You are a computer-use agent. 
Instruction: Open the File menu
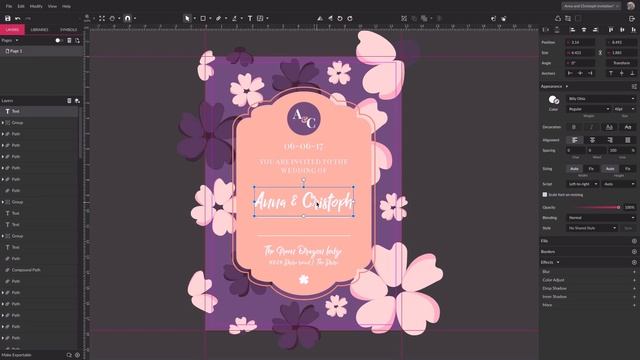point(9,6)
